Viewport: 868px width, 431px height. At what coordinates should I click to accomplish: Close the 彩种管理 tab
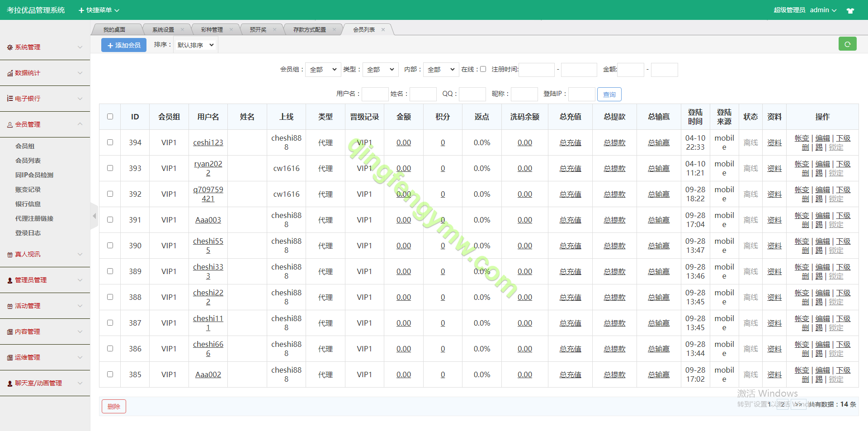pyautogui.click(x=231, y=30)
